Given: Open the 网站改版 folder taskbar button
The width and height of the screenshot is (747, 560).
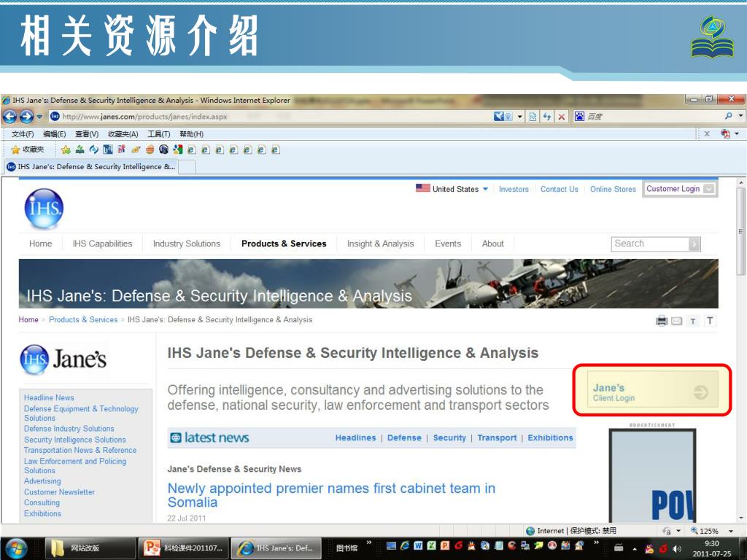Looking at the screenshot, I should (88, 548).
